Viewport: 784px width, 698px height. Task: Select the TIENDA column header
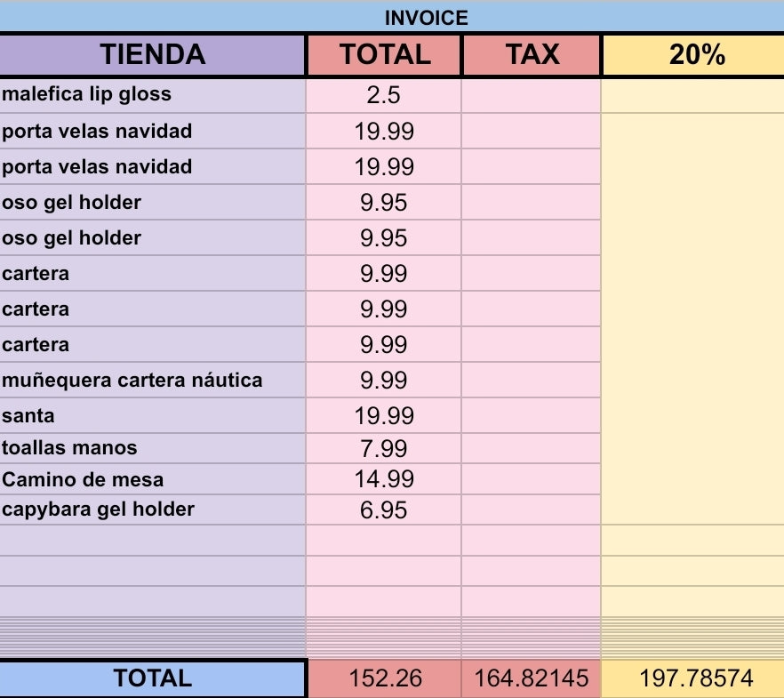(153, 55)
